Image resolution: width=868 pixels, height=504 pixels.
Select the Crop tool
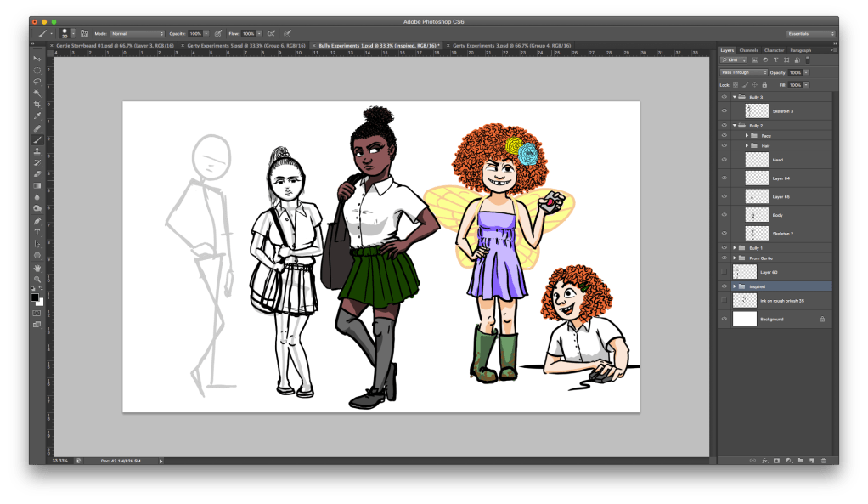pyautogui.click(x=37, y=105)
